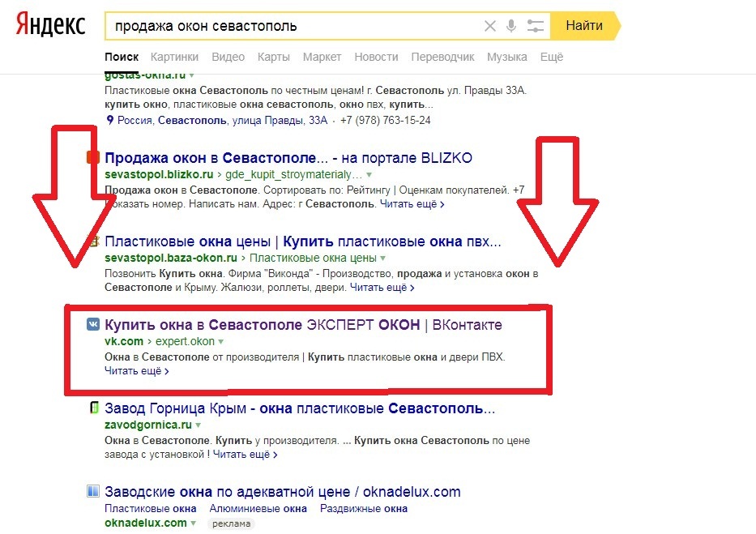The image size is (756, 534).
Task: Expand dropdown arrow after Пластиковые окна цены breadcrumb
Action: coord(382,258)
